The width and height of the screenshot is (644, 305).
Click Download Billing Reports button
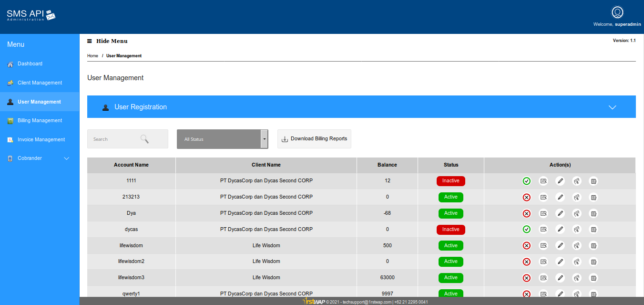pyautogui.click(x=314, y=139)
